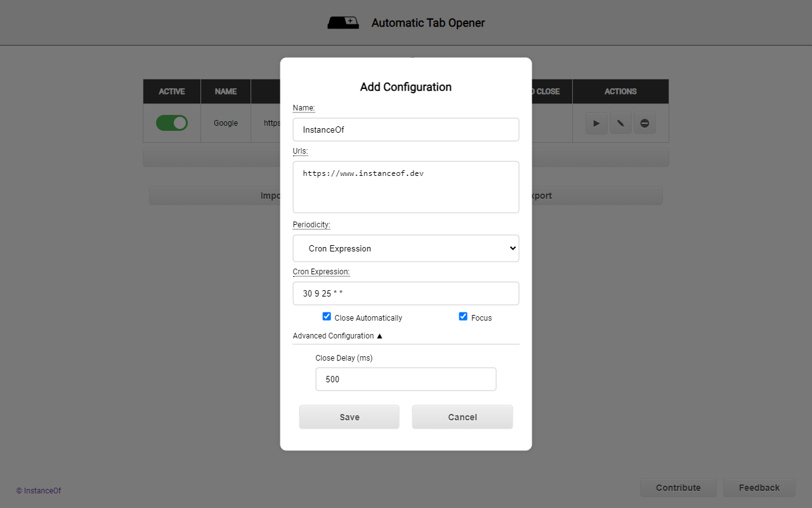The width and height of the screenshot is (812, 508).
Task: Click the remove icon in Actions column
Action: pyautogui.click(x=645, y=123)
